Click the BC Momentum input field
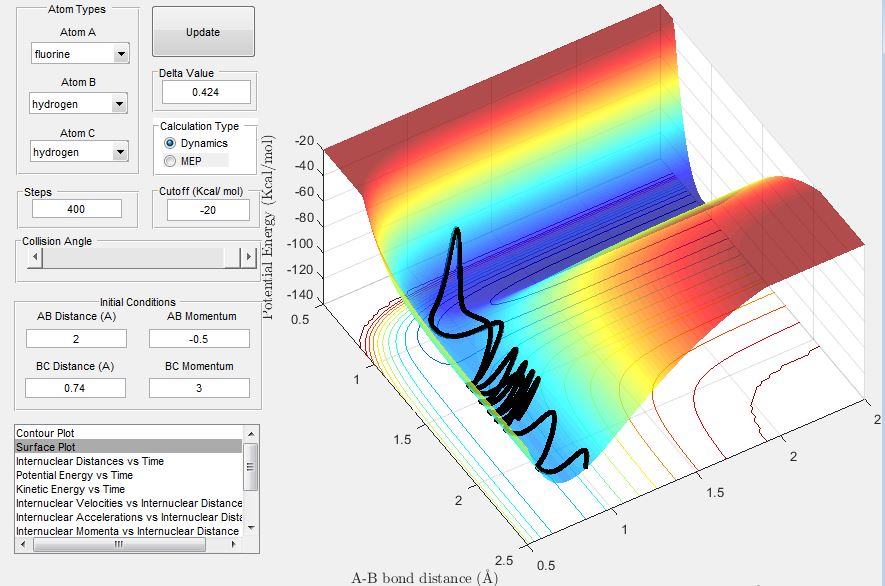This screenshot has height=586, width=885. pos(199,388)
